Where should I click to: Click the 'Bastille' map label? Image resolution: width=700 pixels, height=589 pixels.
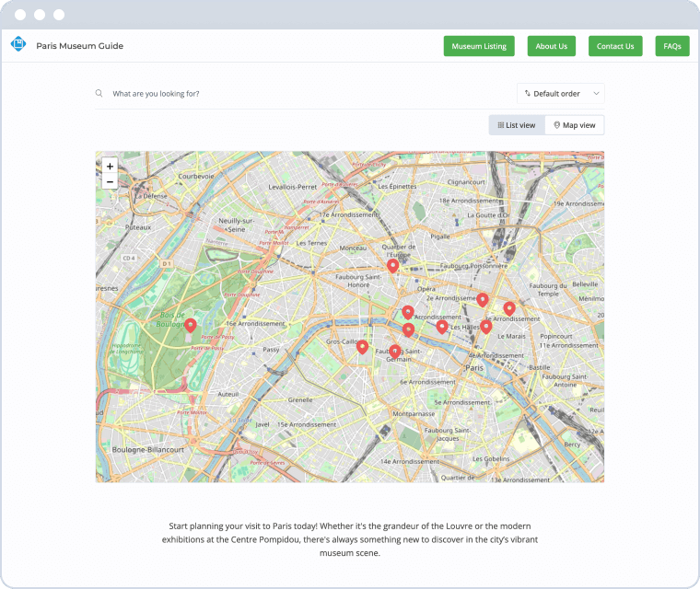(x=540, y=368)
